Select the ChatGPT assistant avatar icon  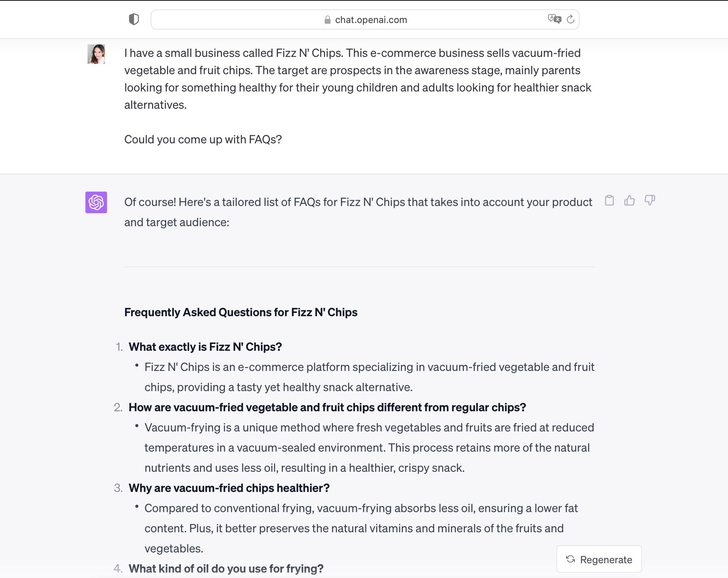[x=96, y=203]
